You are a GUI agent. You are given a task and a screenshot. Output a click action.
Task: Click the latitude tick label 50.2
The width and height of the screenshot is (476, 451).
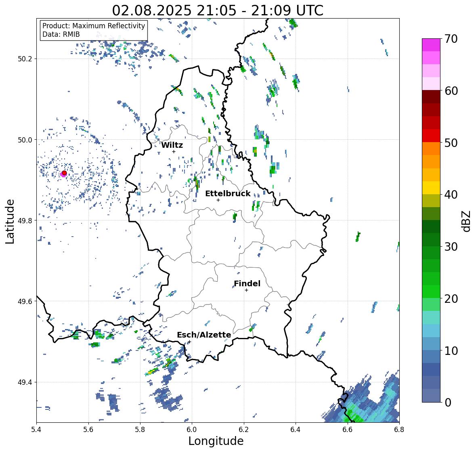coord(25,59)
